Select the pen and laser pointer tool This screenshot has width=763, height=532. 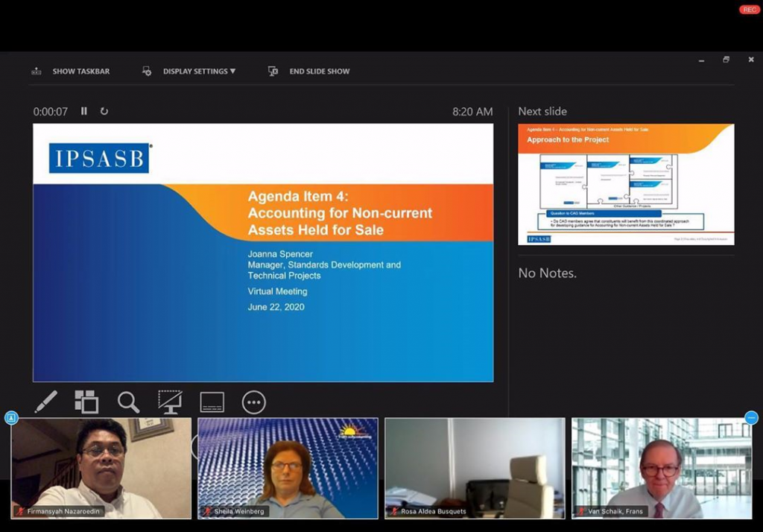[45, 402]
